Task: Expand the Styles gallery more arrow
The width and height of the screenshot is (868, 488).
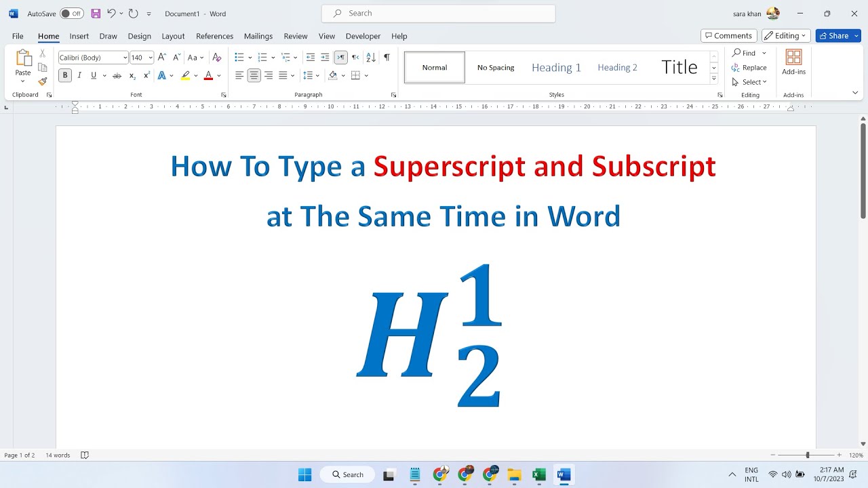Action: tap(714, 79)
